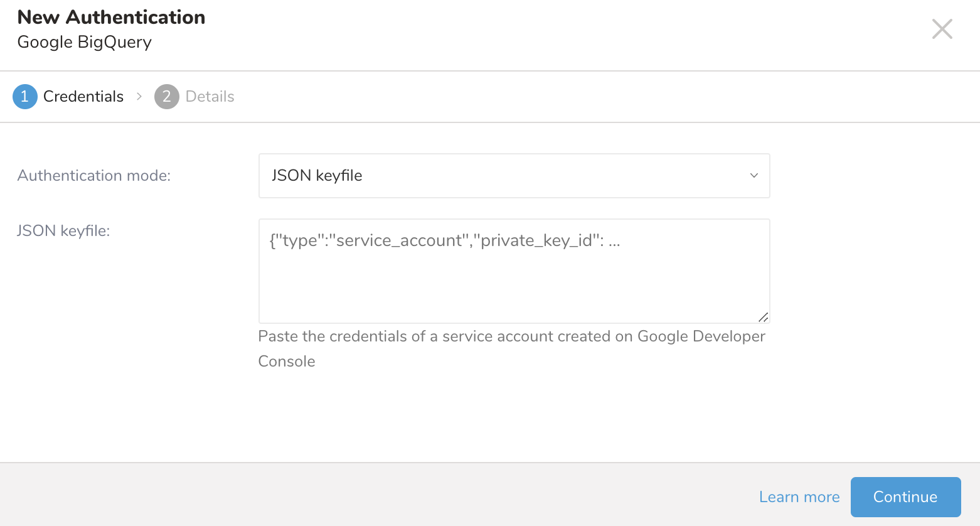Click the Google BigQuery subtitle
Screen dimensions: 980x526
[x=85, y=42]
